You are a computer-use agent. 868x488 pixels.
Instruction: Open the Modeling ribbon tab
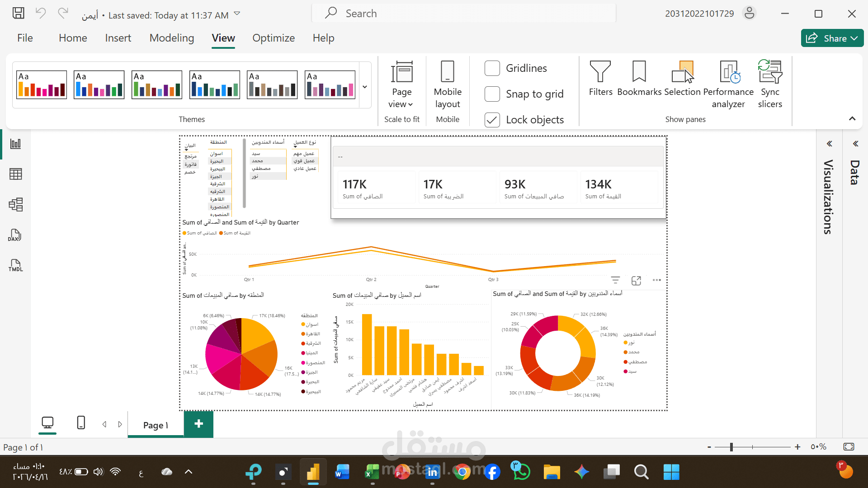(x=171, y=38)
